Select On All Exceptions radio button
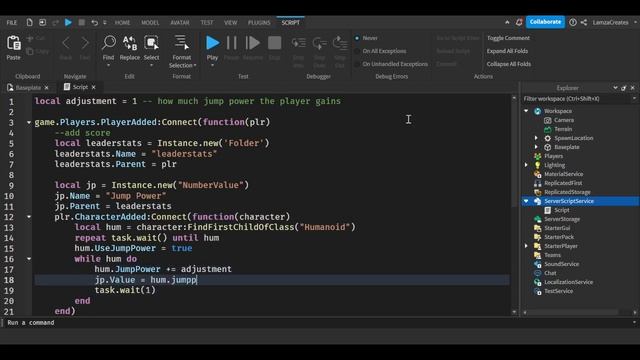 [x=357, y=51]
